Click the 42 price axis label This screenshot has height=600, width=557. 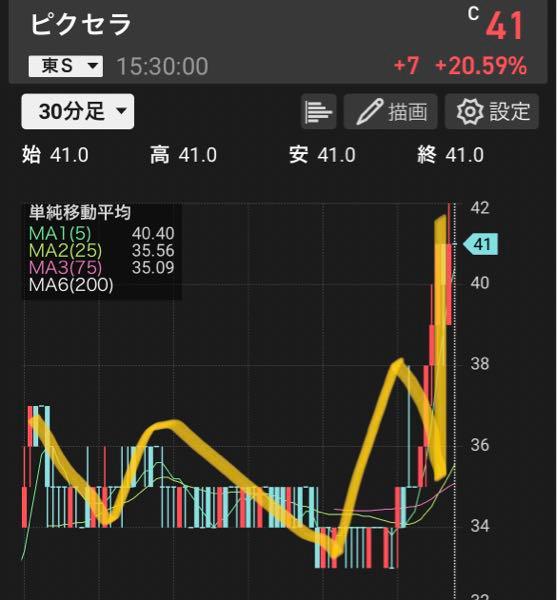(480, 208)
